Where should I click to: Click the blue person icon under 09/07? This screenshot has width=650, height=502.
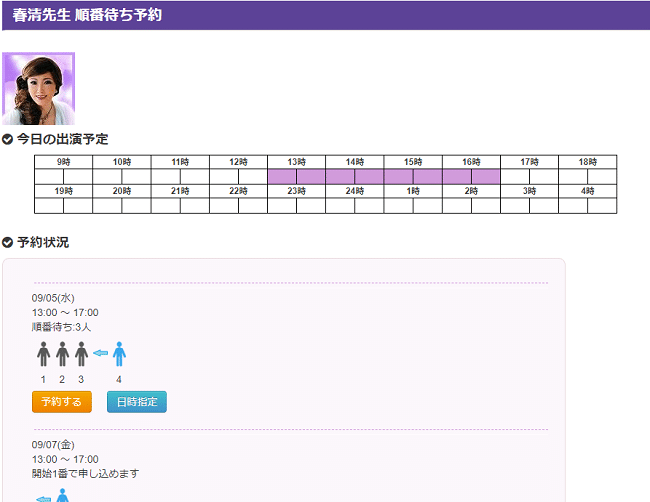63,495
